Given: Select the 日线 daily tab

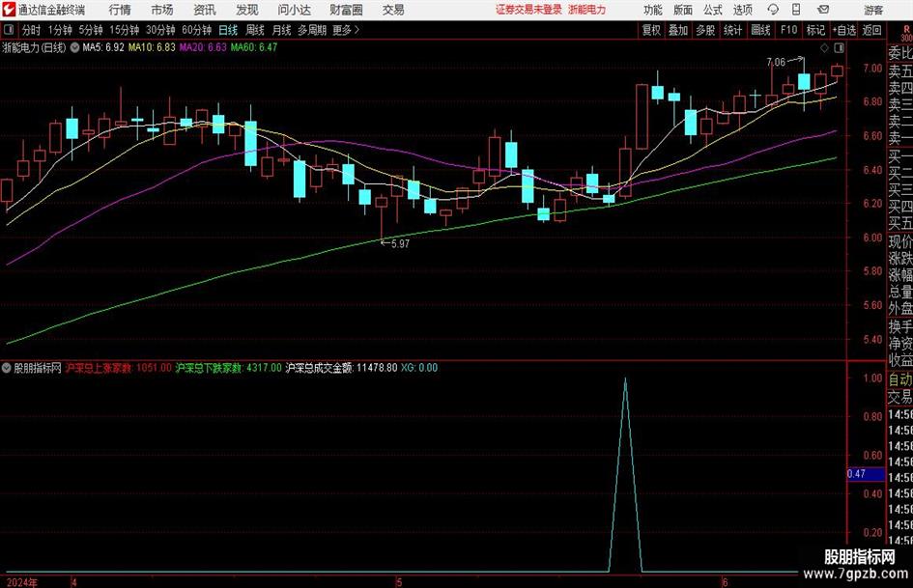Looking at the screenshot, I should pos(228,30).
